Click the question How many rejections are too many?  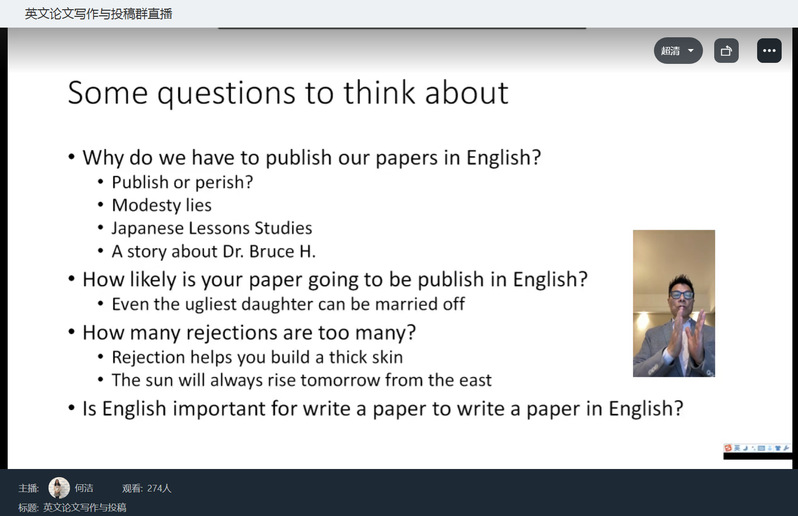[249, 332]
